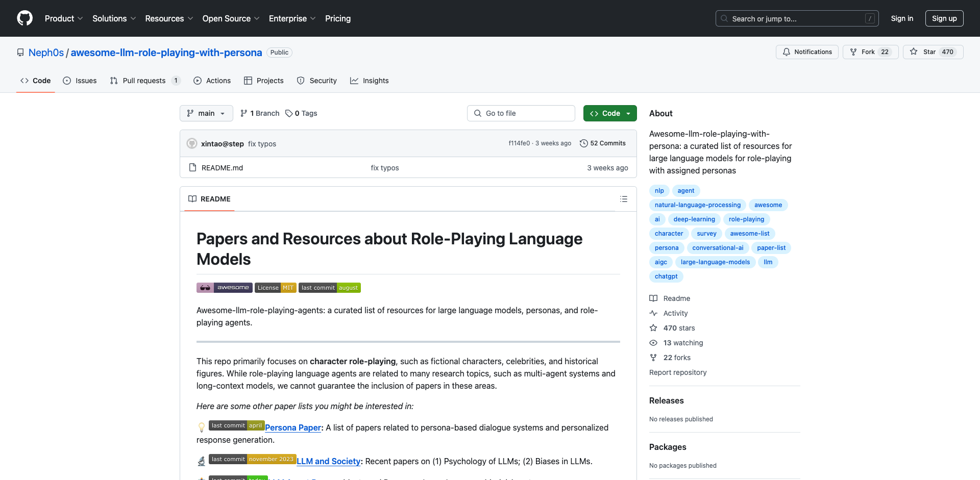This screenshot has height=480, width=980.
Task: View the 470 stars list
Action: pyautogui.click(x=672, y=328)
